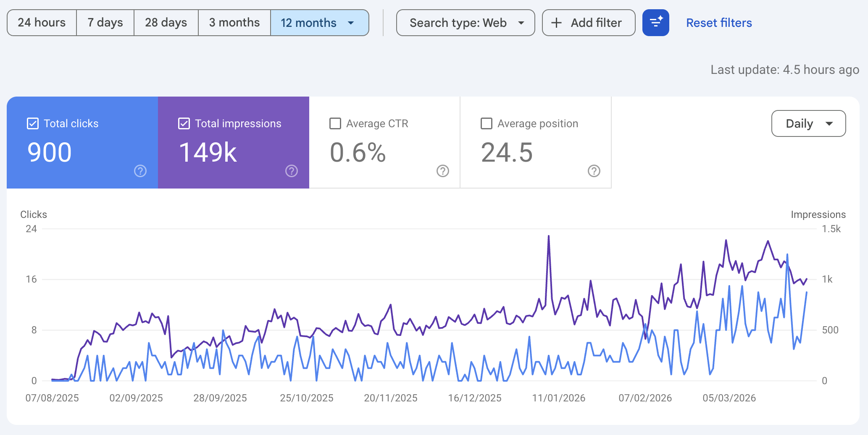Viewport: 868px width, 435px height.
Task: Click the Reset filters link
Action: tap(719, 23)
